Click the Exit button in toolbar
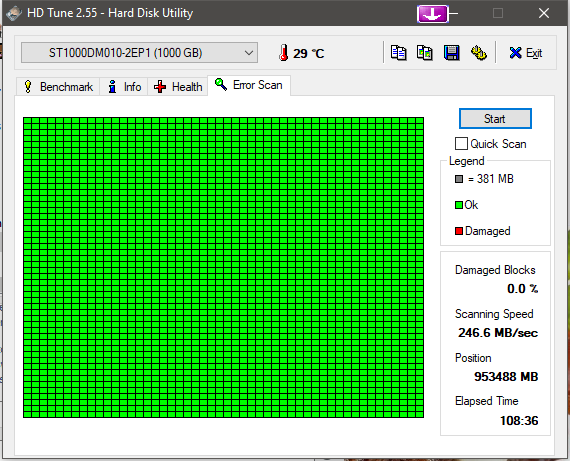570x461 pixels. pyautogui.click(x=526, y=53)
